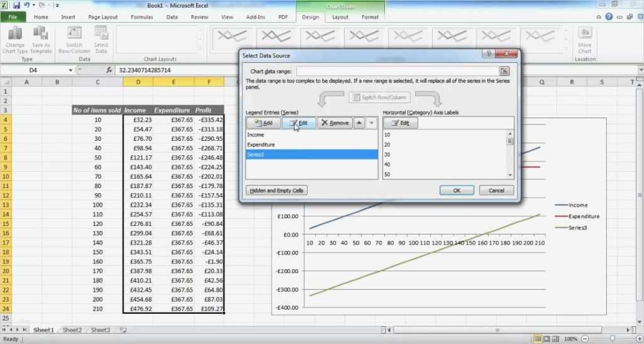The width and height of the screenshot is (644, 344).
Task: Switch to the Insert ribbon tab
Action: click(68, 17)
